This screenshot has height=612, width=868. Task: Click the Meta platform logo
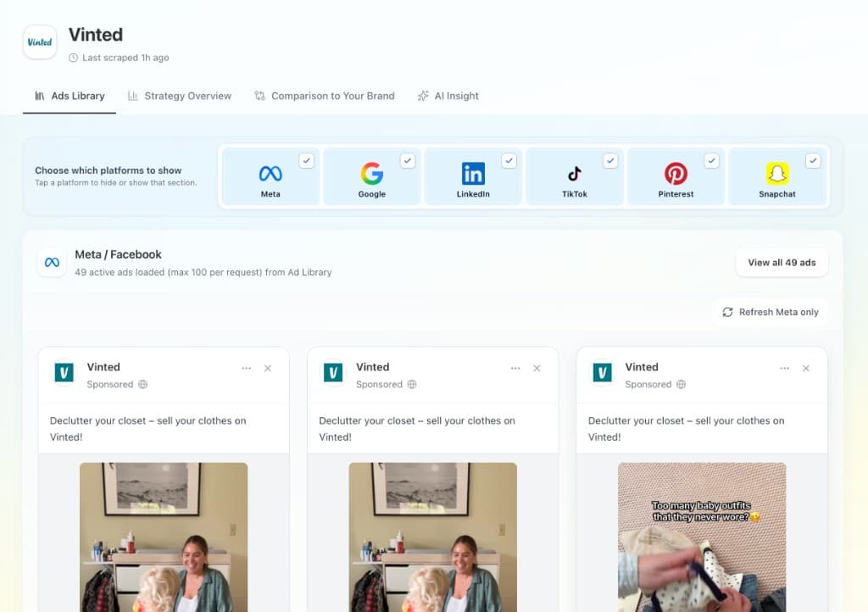[270, 174]
